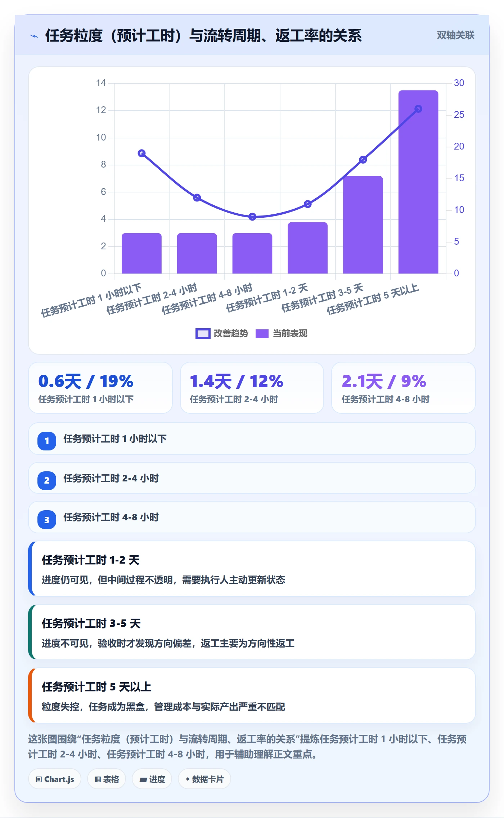Click the Chart.js tag
Viewport: 504px width, 818px height.
click(55, 779)
